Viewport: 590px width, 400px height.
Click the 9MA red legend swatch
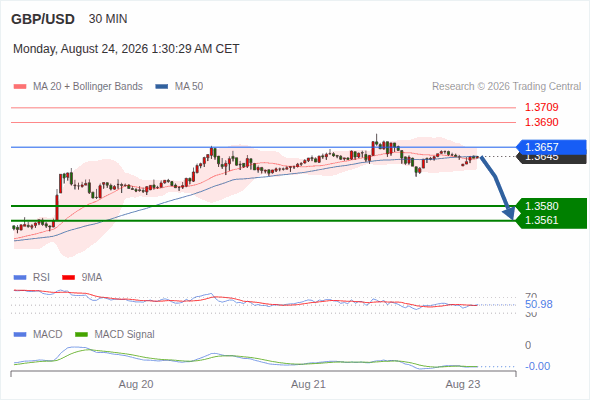click(x=68, y=278)
